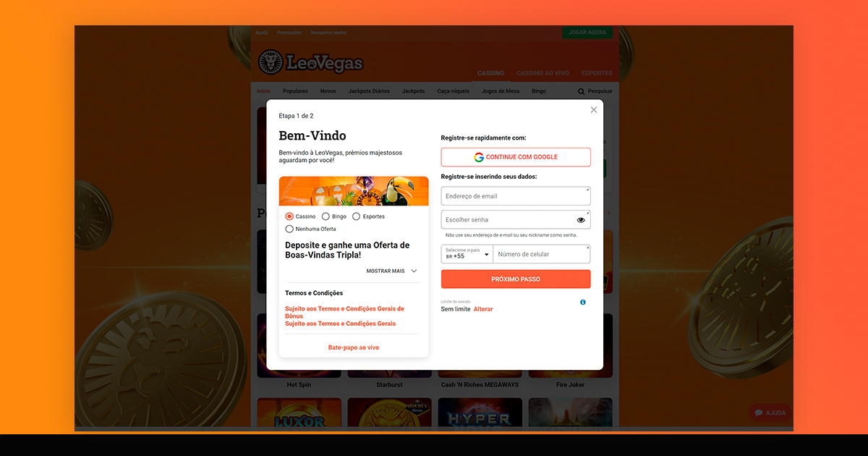The width and height of the screenshot is (868, 456).
Task: Click Alterar session limit link
Action: tap(483, 309)
